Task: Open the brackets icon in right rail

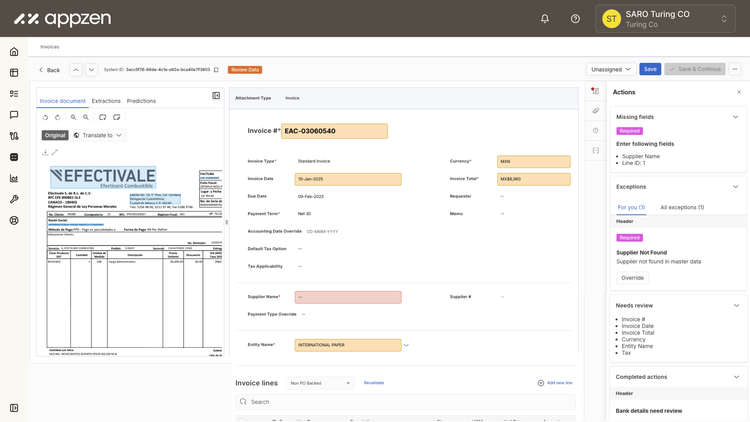Action: coord(596,150)
